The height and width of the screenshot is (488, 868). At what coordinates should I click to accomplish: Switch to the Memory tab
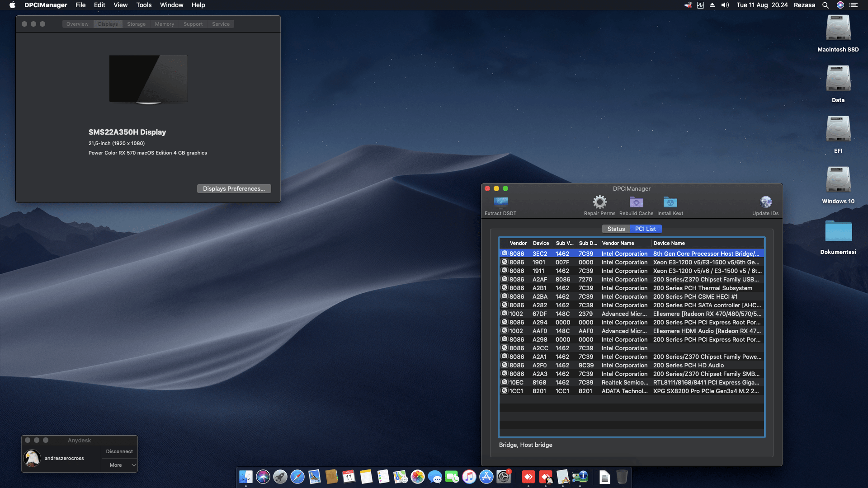click(164, 24)
